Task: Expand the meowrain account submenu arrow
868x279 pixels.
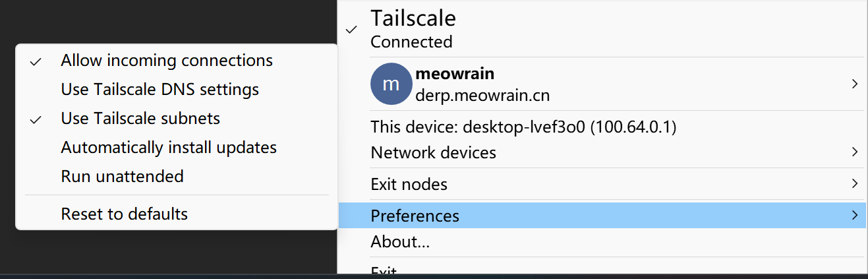Action: point(854,84)
